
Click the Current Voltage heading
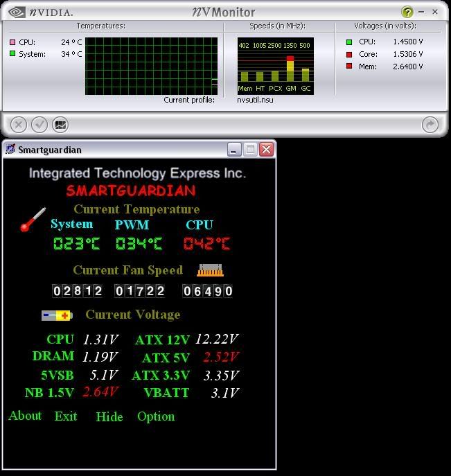tap(133, 315)
